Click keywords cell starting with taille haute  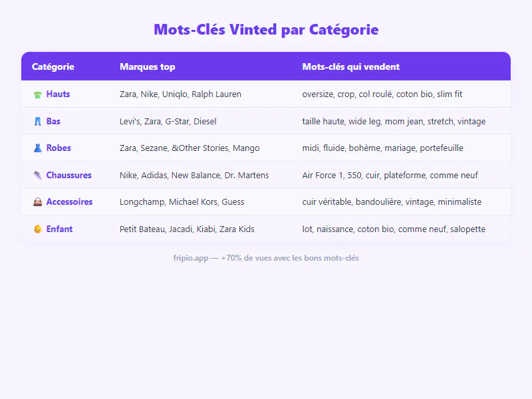tap(394, 121)
